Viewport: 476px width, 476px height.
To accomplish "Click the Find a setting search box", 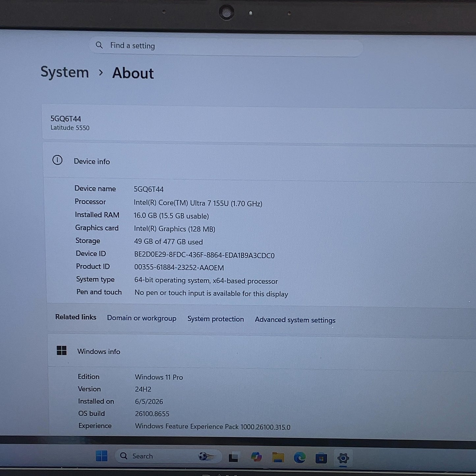I will [226, 47].
